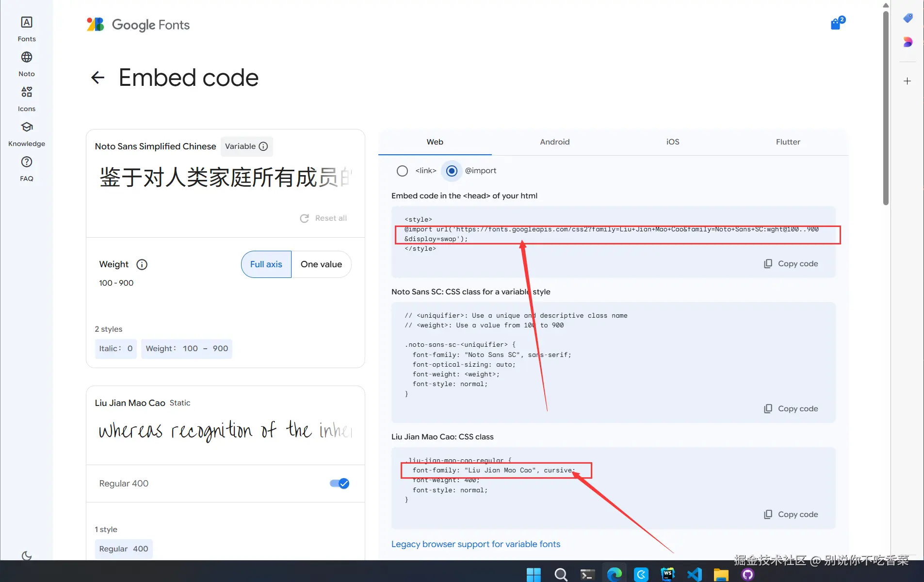Switch to the Flutter tab
The width and height of the screenshot is (924, 582).
[x=788, y=142]
